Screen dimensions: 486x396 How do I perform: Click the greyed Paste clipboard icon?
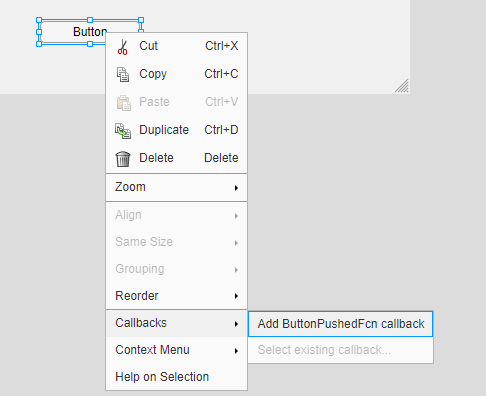pos(123,103)
